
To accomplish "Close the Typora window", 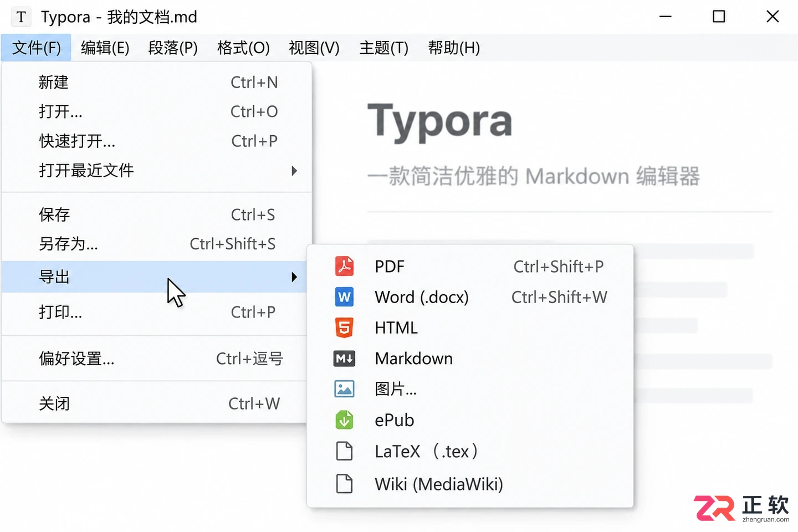I will pos(773,17).
